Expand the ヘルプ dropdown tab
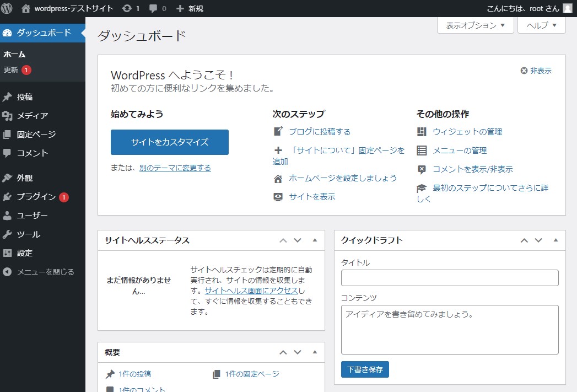 (x=541, y=25)
